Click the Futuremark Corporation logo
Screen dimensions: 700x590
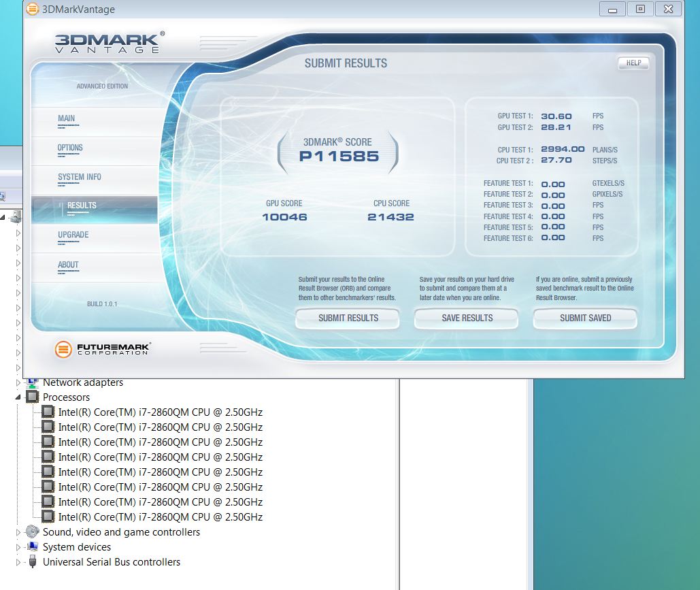click(x=103, y=349)
